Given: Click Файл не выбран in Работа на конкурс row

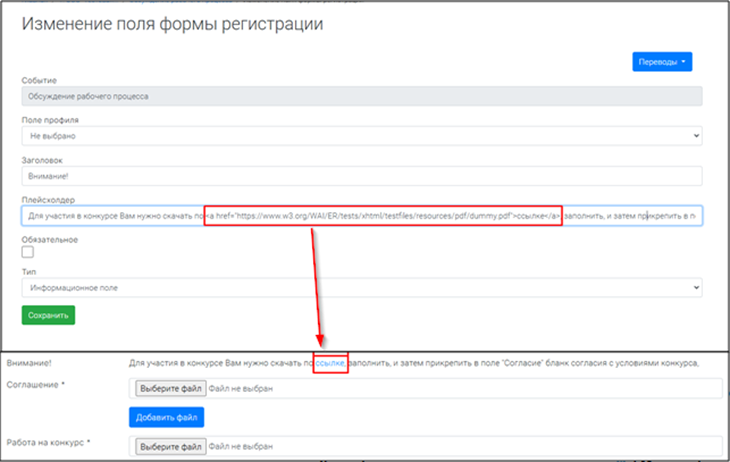Looking at the screenshot, I should 241,446.
